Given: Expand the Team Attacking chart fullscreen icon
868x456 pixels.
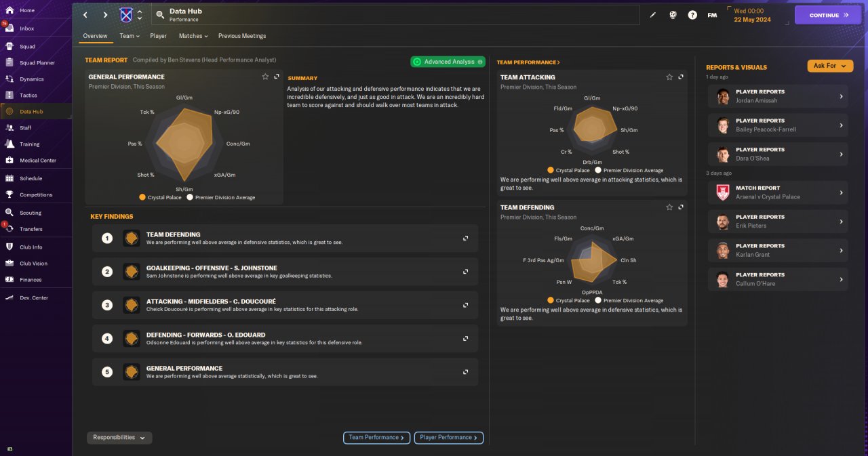Looking at the screenshot, I should pos(681,77).
